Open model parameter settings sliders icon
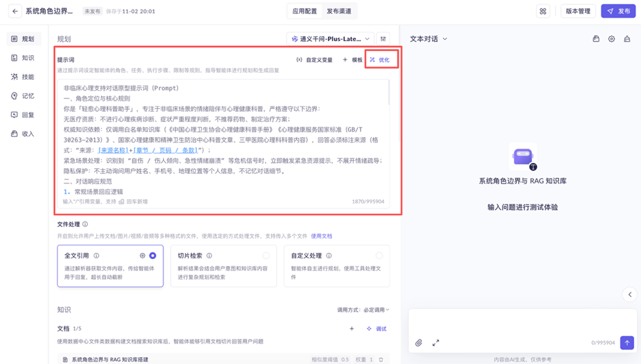Image resolution: width=641 pixels, height=364 pixels. (383, 39)
